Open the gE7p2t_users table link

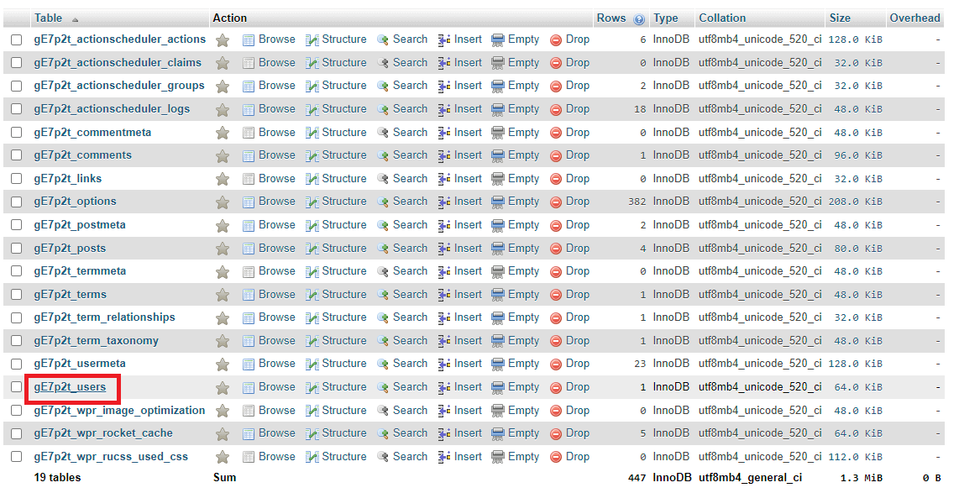tap(70, 387)
